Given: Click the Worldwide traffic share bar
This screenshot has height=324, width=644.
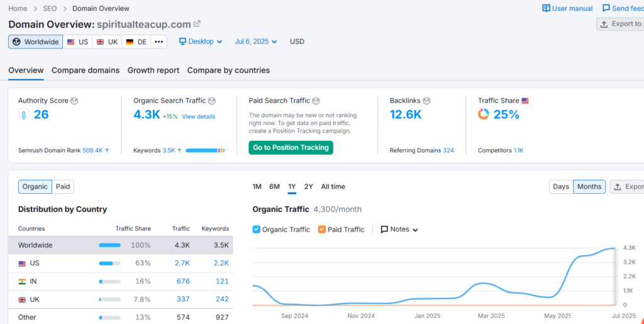Looking at the screenshot, I should pos(109,245).
